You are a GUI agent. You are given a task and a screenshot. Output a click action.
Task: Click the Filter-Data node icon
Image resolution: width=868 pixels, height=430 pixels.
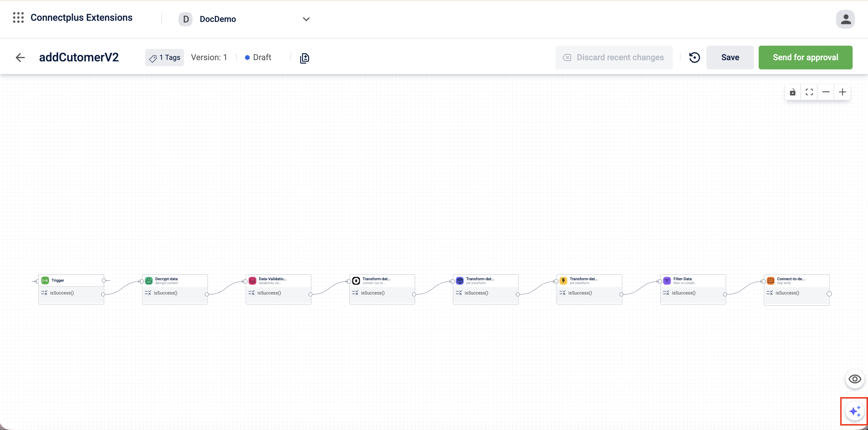[x=667, y=281]
